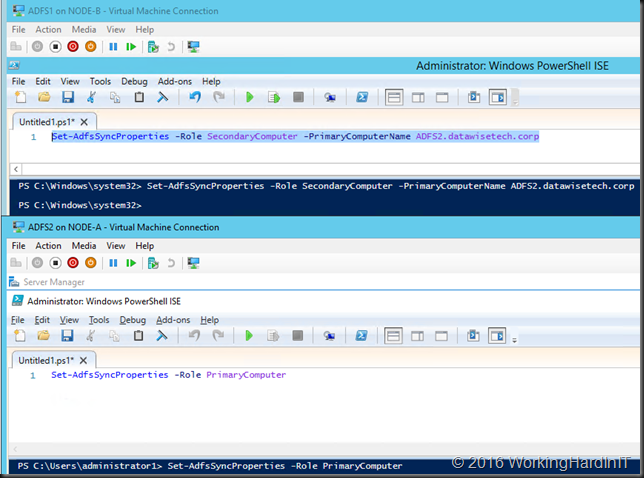Open Add-ons menu in ADFS1 PowerShell ISE
644x478 pixels.
pyautogui.click(x=175, y=81)
